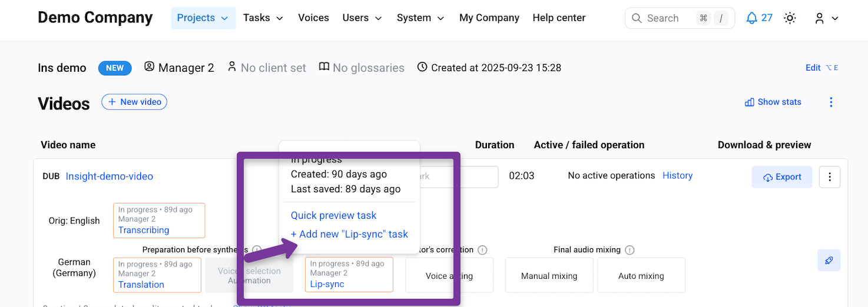Viewport: 868px width, 307px height.
Task: Click the 02:03 duration value
Action: 522,176
